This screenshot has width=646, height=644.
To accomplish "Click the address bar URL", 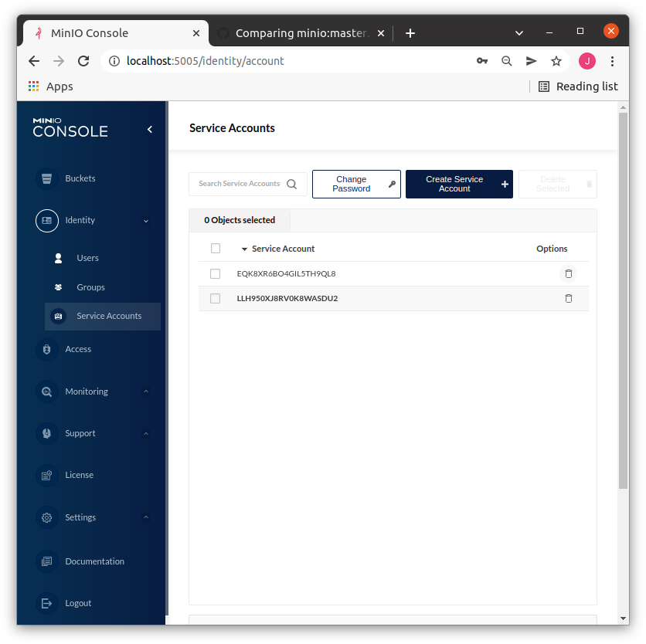I will [x=206, y=61].
